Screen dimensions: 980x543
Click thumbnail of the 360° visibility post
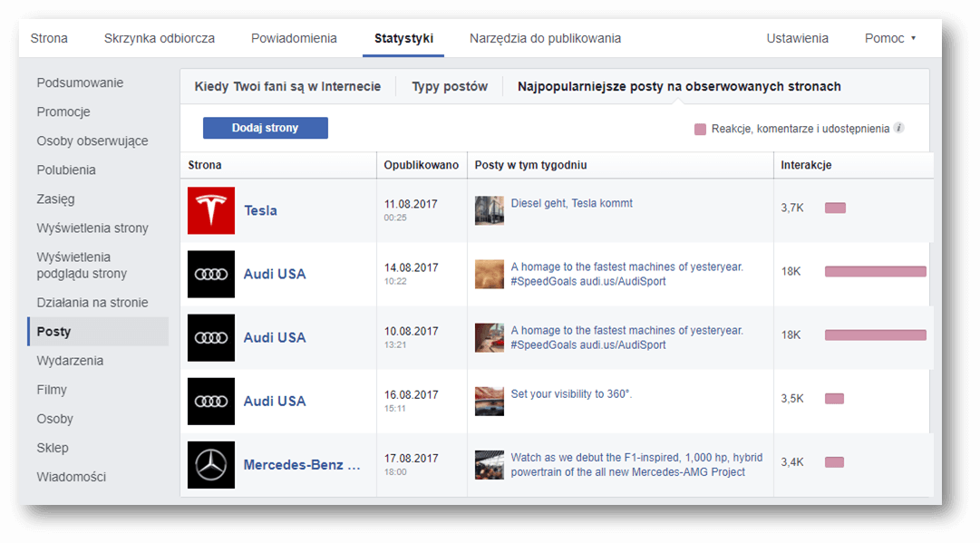click(490, 402)
